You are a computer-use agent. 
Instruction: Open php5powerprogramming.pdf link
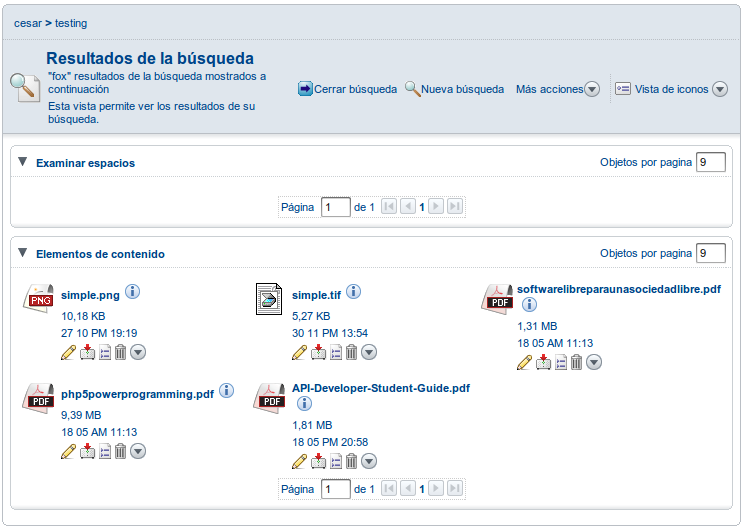(x=137, y=394)
